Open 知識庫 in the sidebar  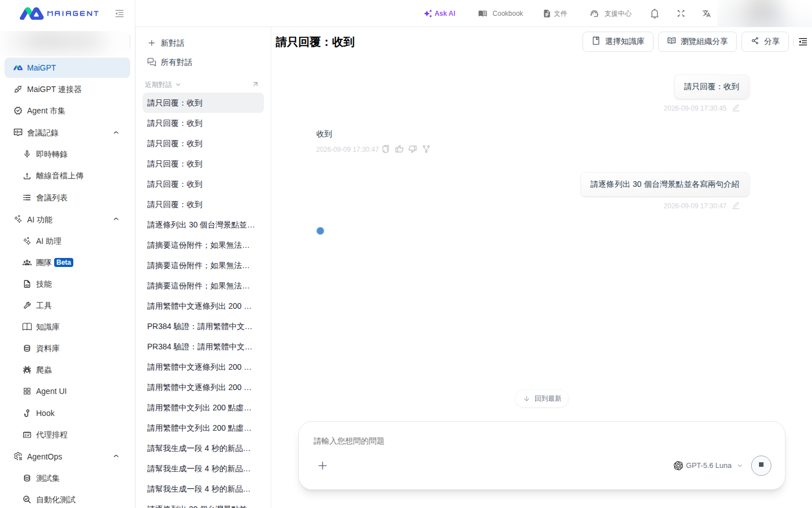pyautogui.click(x=67, y=327)
